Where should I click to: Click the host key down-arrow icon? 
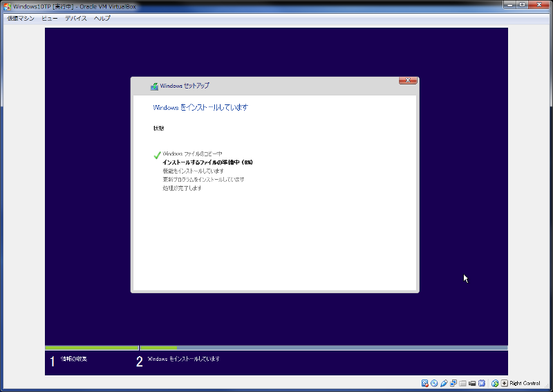505,383
